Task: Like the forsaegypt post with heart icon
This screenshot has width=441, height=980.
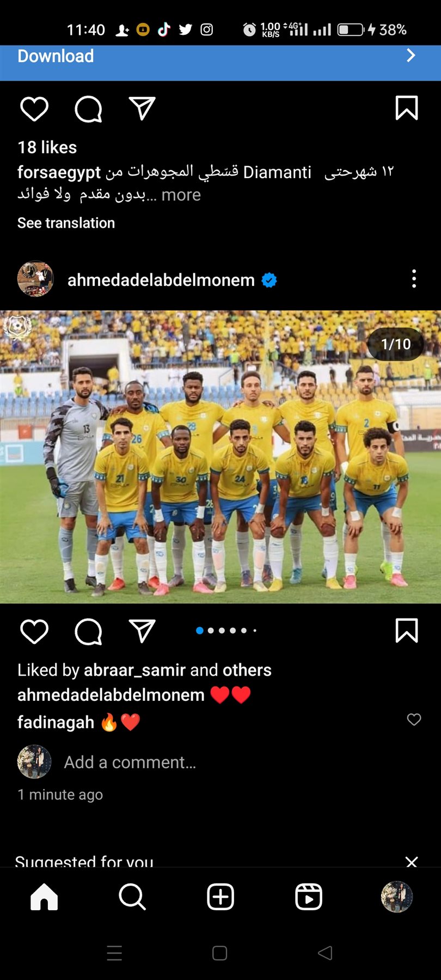Action: (x=34, y=109)
